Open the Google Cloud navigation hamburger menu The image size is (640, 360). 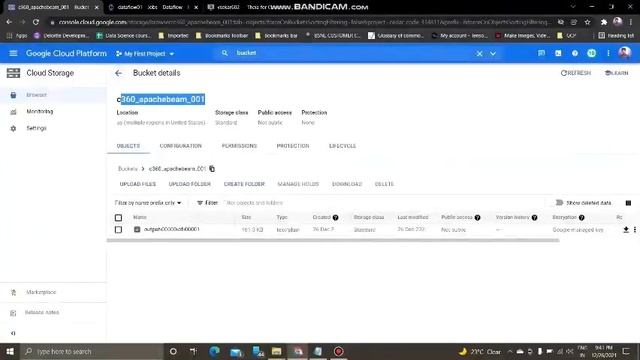[x=13, y=53]
